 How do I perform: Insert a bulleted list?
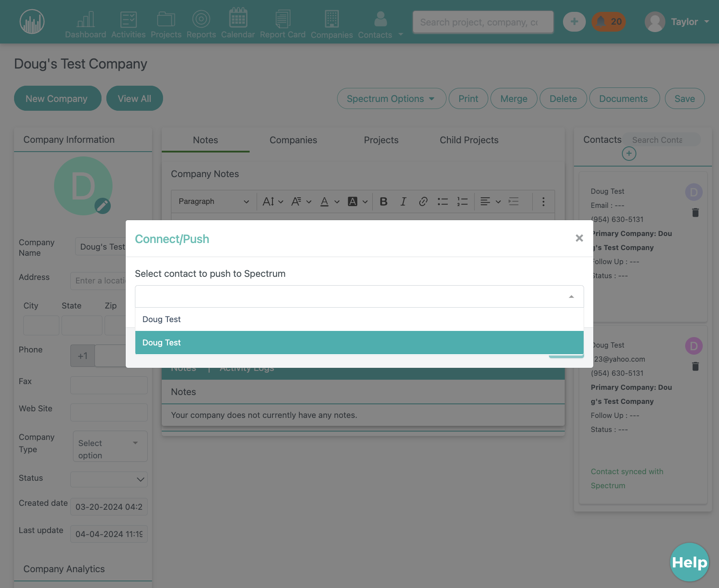click(443, 201)
